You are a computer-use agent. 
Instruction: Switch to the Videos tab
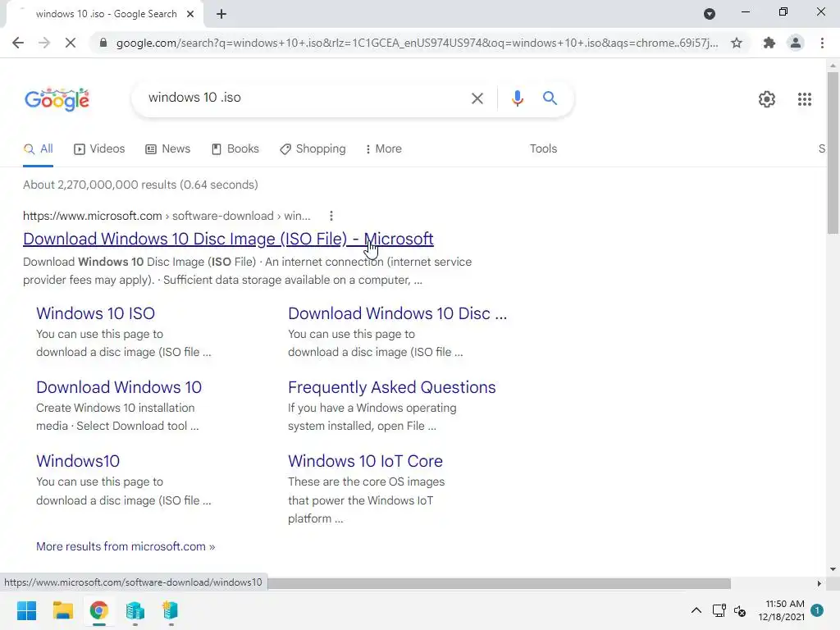tap(99, 149)
